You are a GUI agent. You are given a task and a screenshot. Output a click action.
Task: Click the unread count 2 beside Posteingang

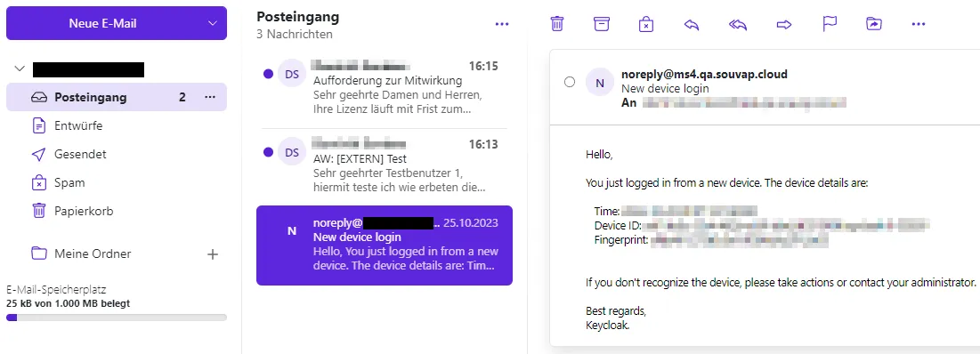coord(182,98)
